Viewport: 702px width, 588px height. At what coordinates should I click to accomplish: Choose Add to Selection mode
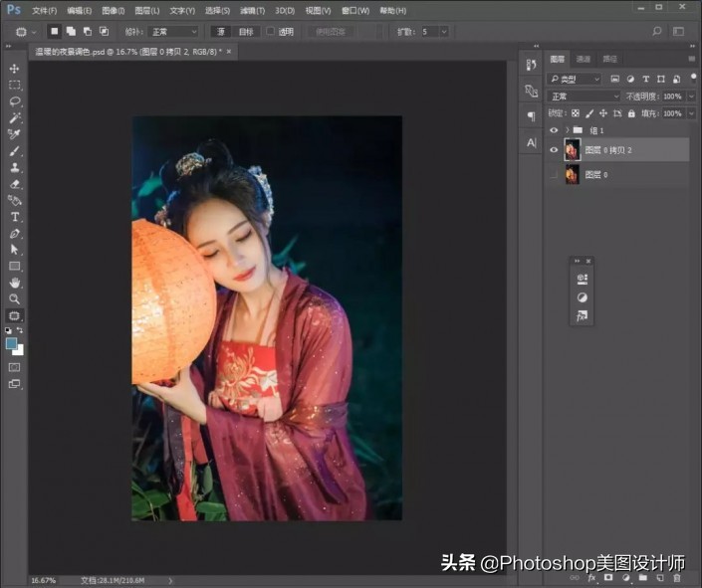pos(71,31)
